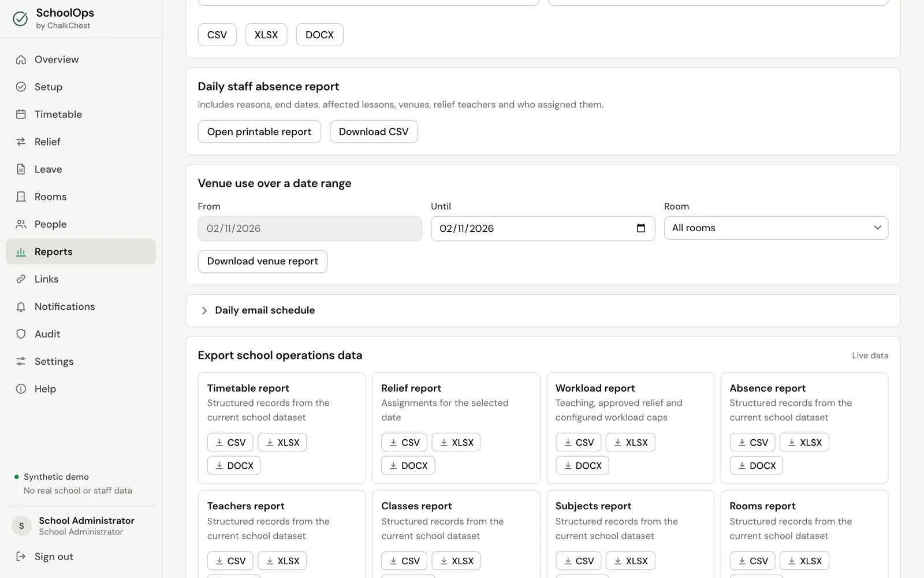Click the Timetable calendar icon
This screenshot has width=924, height=578.
click(x=21, y=114)
